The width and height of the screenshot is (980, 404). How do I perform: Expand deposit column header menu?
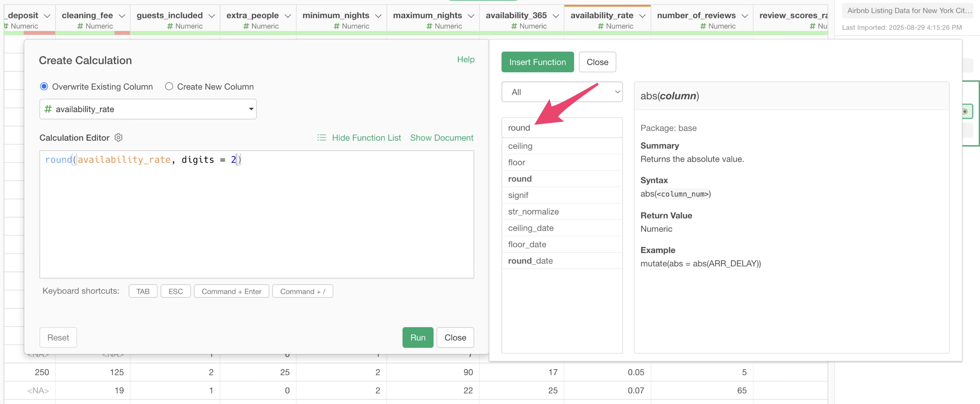point(47,16)
